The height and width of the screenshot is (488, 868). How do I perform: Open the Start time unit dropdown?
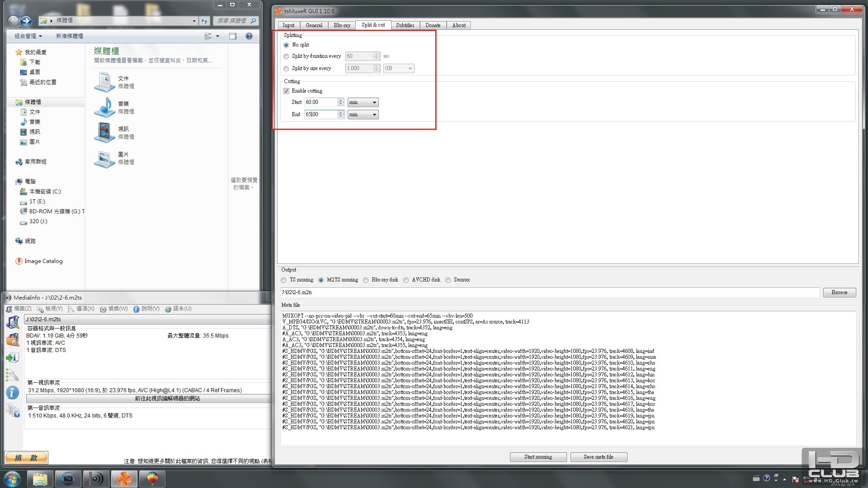click(363, 103)
